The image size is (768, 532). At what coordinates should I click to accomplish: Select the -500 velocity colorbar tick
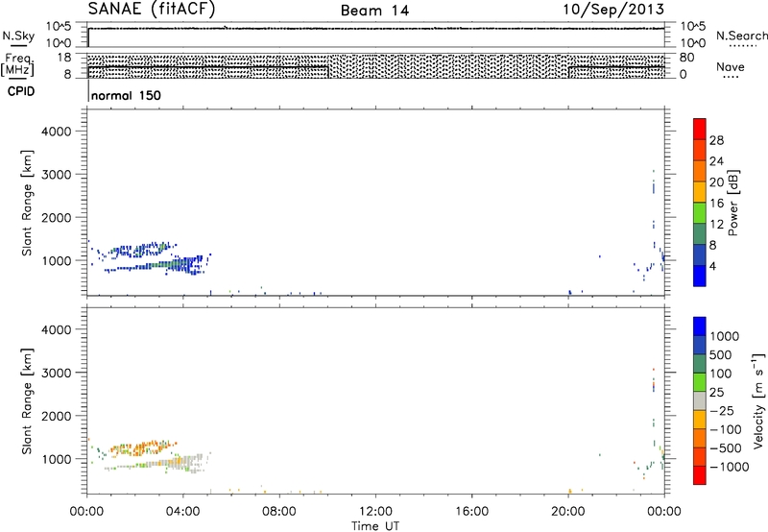pos(726,448)
